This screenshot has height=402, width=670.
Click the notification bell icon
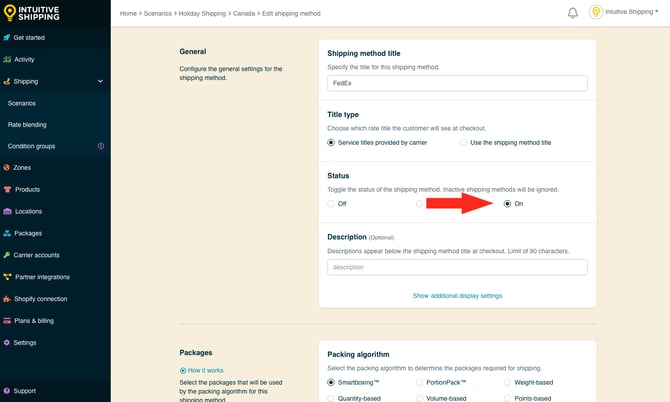tap(573, 13)
